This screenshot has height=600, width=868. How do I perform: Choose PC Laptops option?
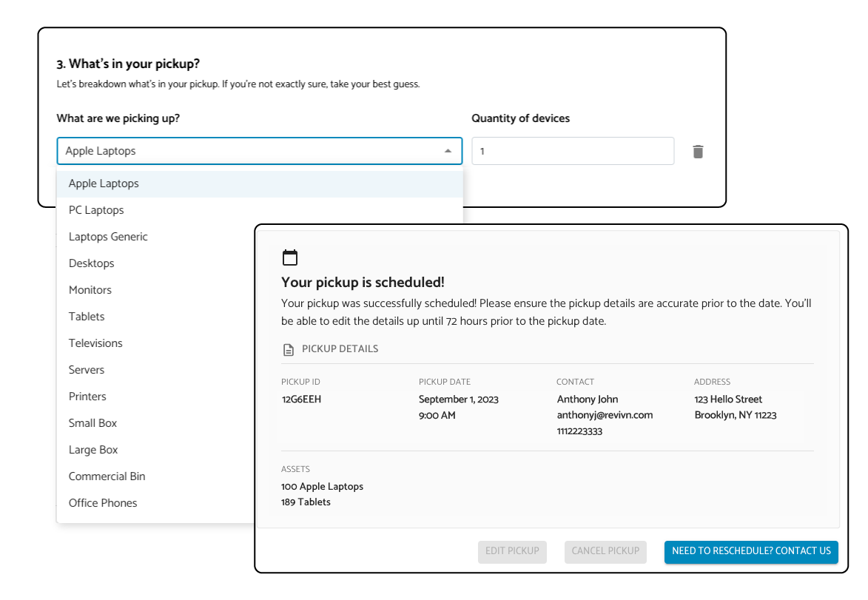click(96, 210)
